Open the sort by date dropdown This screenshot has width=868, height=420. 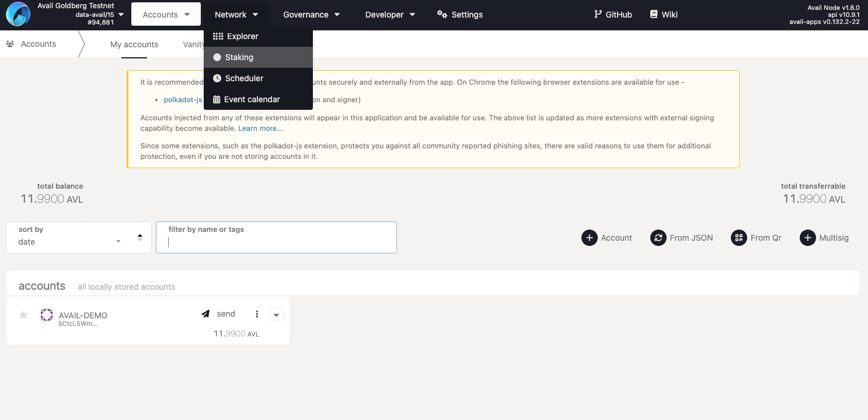point(79,237)
